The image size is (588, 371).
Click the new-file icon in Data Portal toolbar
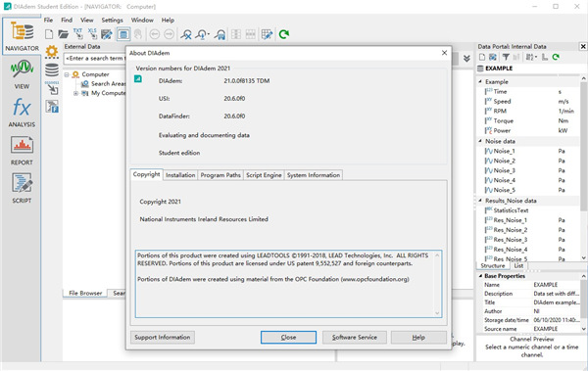[x=482, y=57]
